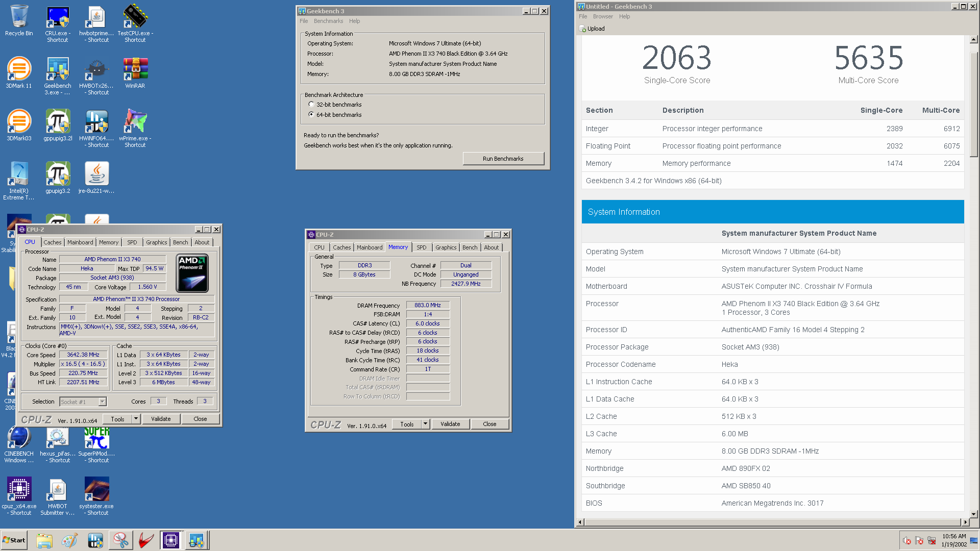Select the wPrime.exe shortcut icon
The image size is (980, 551).
pyautogui.click(x=135, y=129)
